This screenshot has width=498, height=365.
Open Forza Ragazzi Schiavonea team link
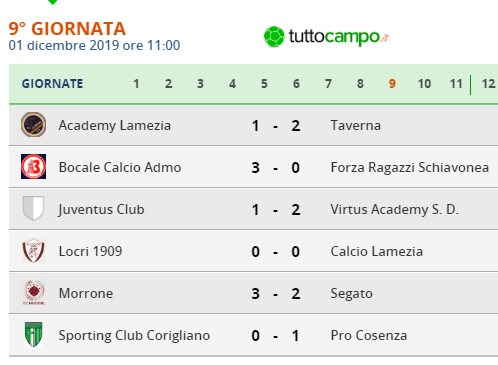pyautogui.click(x=410, y=167)
